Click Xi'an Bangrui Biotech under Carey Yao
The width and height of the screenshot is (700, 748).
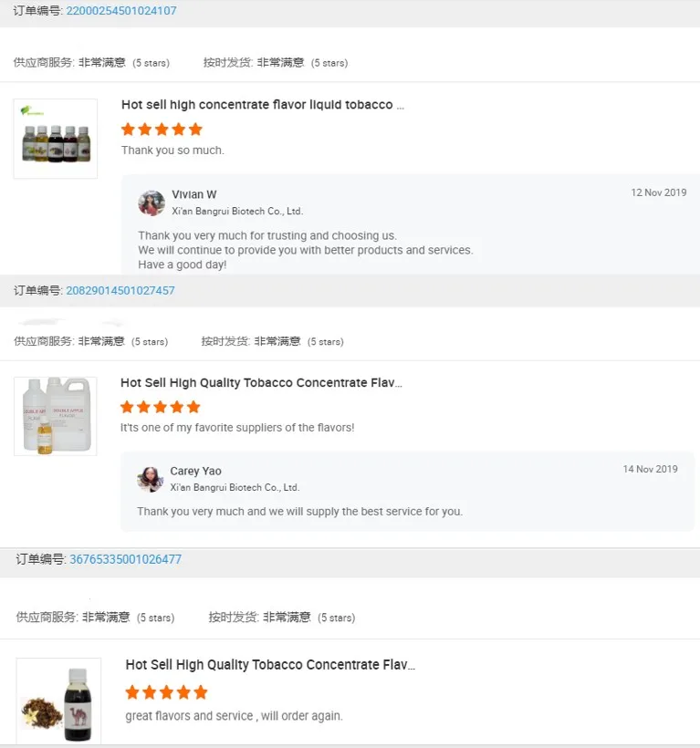(235, 488)
